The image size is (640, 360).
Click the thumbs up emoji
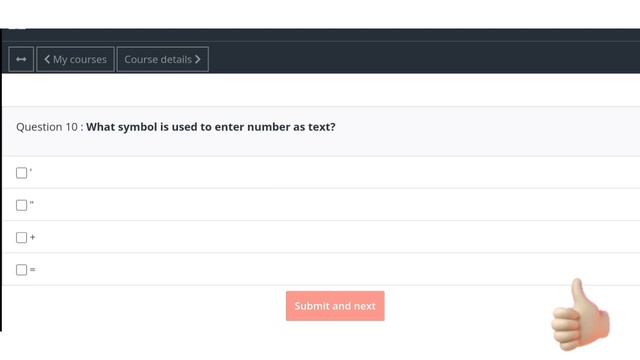point(580,314)
